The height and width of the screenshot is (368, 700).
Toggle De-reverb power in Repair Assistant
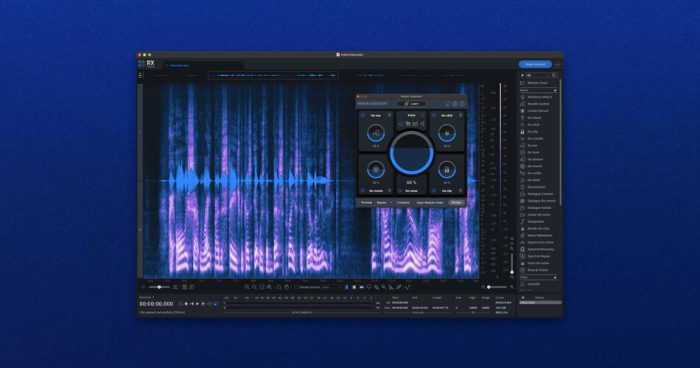[362, 191]
